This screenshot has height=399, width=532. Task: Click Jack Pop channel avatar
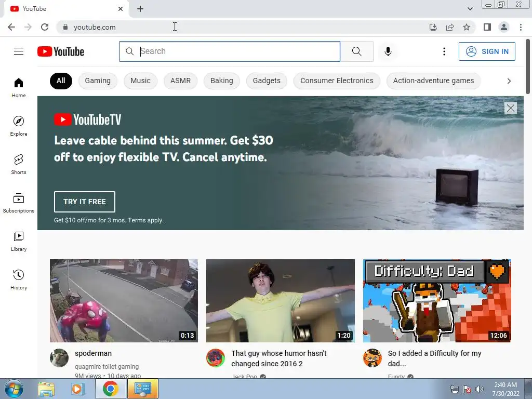(216, 358)
